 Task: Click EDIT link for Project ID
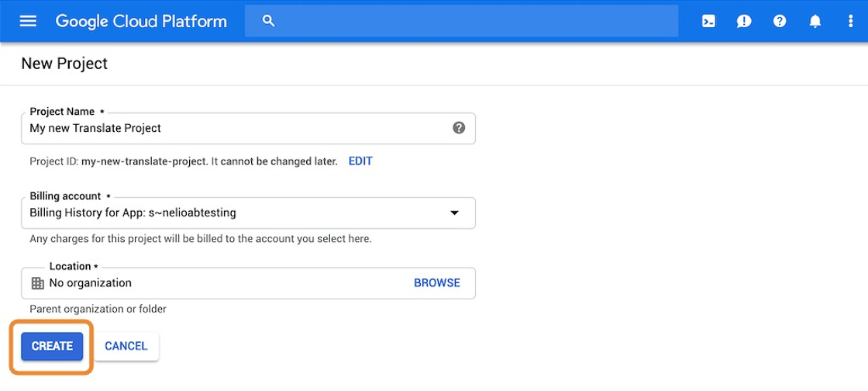360,161
